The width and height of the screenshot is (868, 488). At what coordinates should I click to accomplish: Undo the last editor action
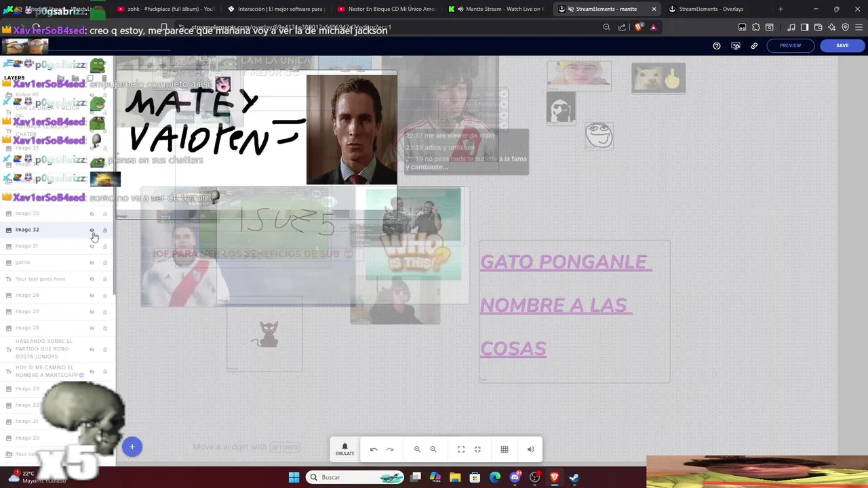374,449
